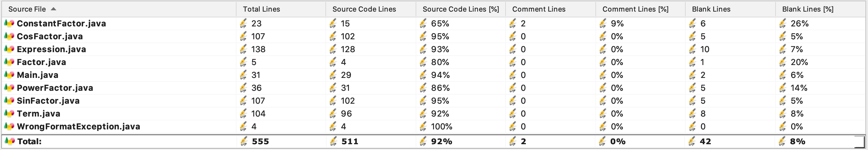This screenshot has height=150, width=868.
Task: Click pencil icon beside Total source lines 511
Action: point(333,141)
